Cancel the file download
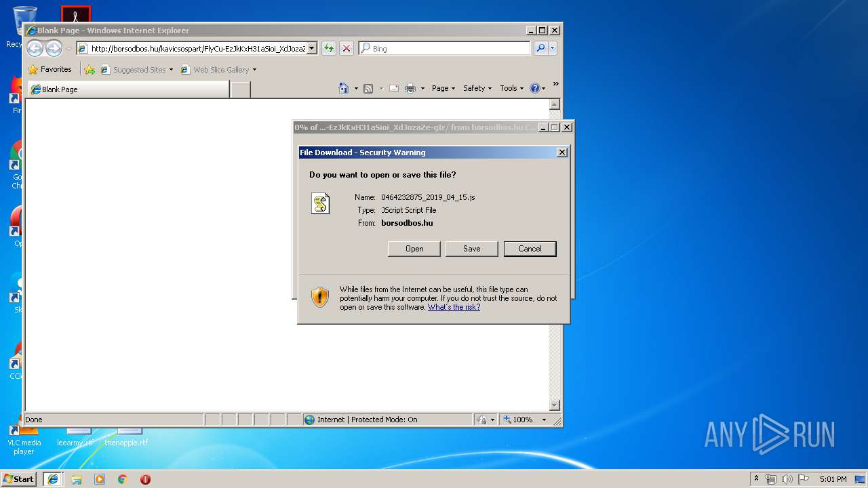Viewport: 868px width, 488px height. [530, 249]
